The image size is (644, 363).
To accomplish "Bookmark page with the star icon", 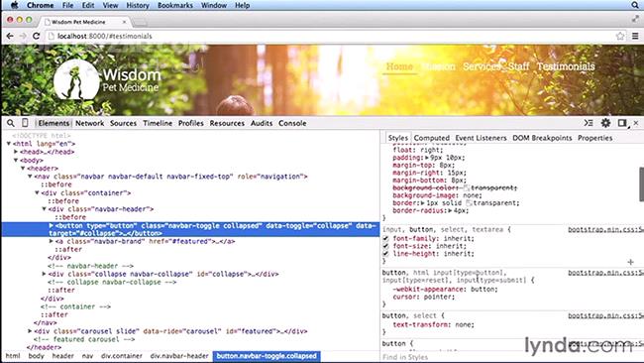I will coord(620,36).
